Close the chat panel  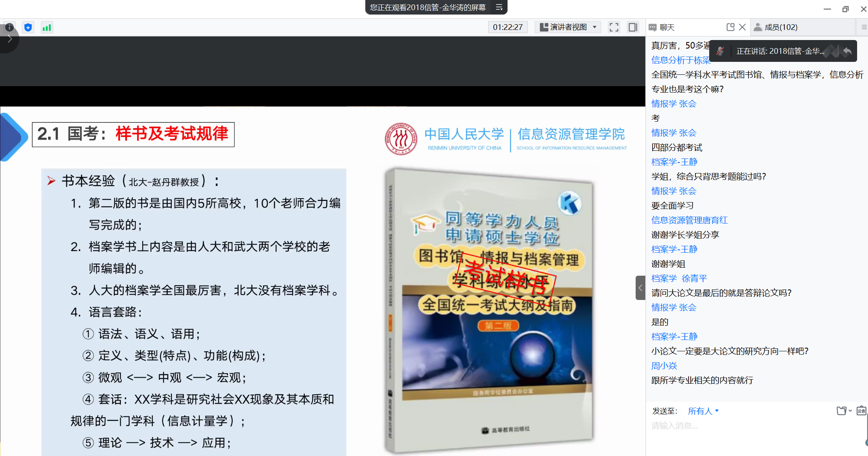[x=742, y=27]
